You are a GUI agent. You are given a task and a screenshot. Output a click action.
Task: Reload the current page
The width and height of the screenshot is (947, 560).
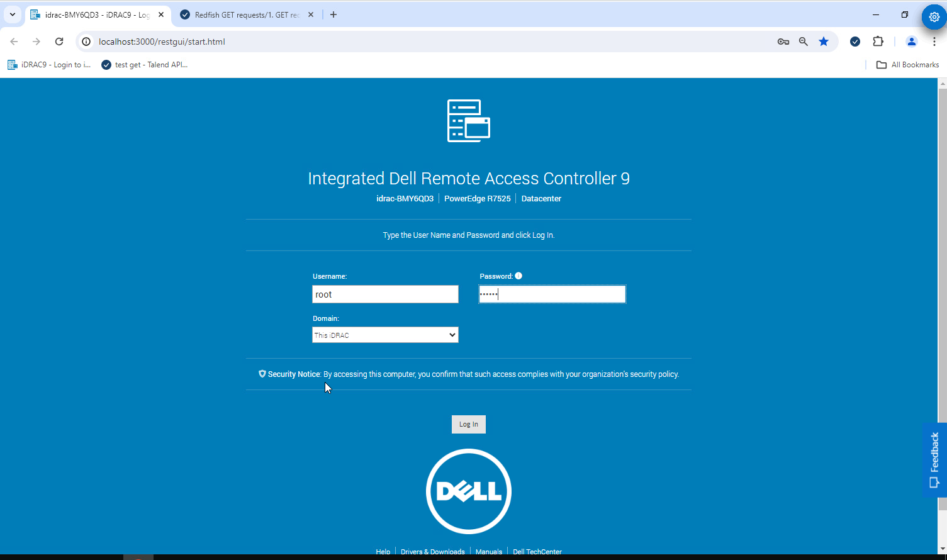[59, 42]
